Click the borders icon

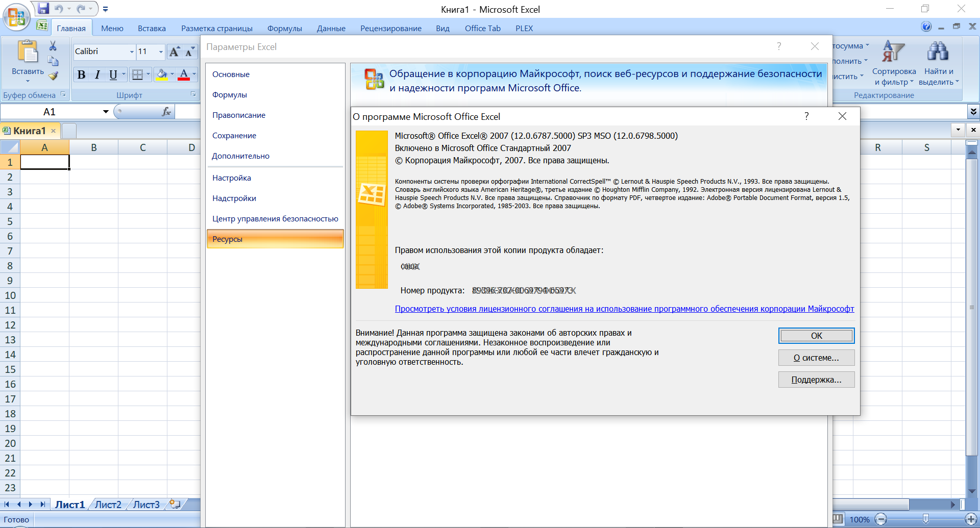137,75
